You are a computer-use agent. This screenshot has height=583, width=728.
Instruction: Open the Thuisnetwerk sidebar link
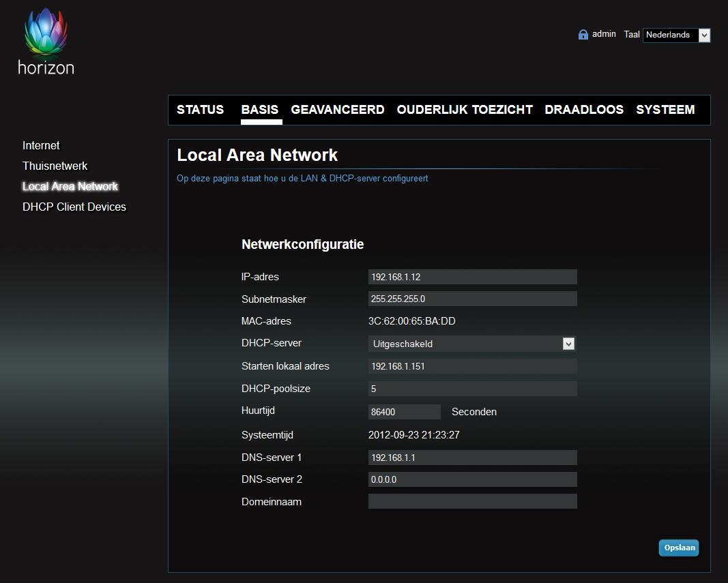pos(55,166)
